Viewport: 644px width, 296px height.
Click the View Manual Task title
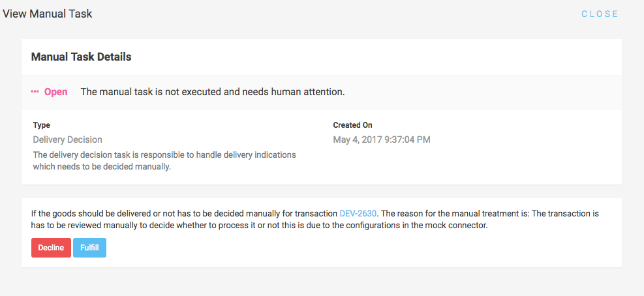coord(48,14)
